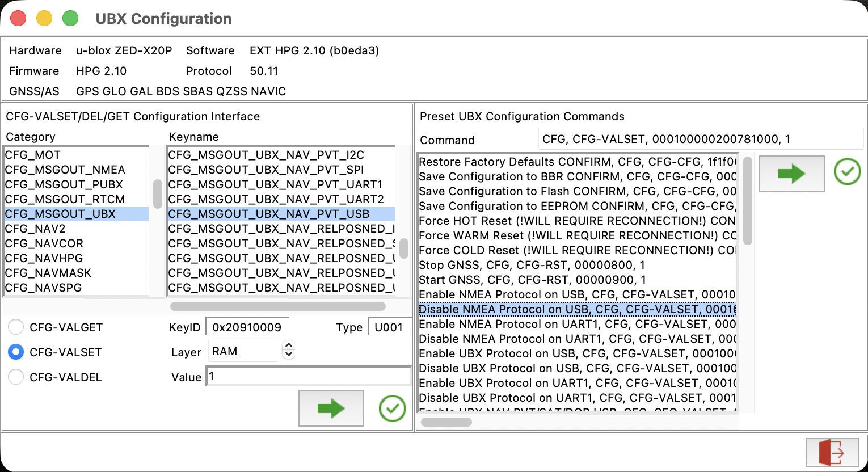This screenshot has height=472, width=868.
Task: Select the CFG-VALGET radio button
Action: (x=16, y=327)
